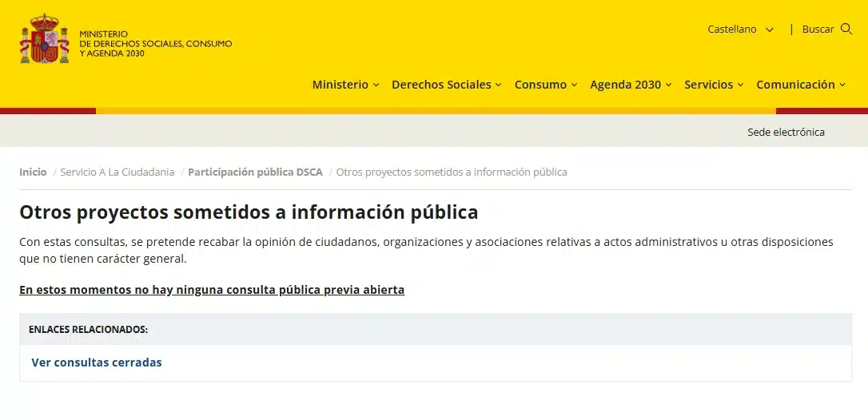The image size is (868, 420).
Task: Click the 'ninguna consulta pública previa abierta' link
Action: (x=212, y=290)
